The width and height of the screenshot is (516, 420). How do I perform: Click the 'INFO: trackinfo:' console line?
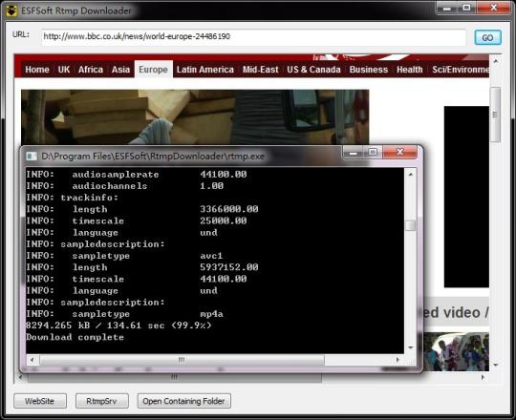tap(72, 198)
